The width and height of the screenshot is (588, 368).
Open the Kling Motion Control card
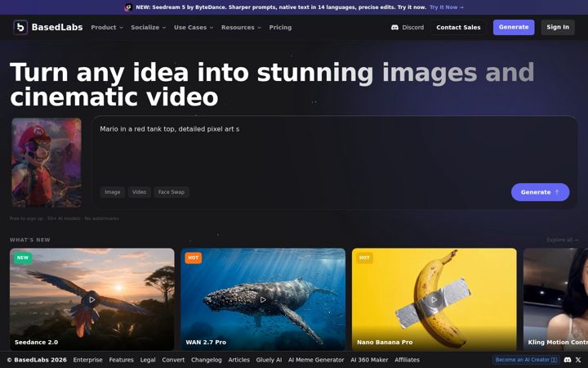[556, 299]
